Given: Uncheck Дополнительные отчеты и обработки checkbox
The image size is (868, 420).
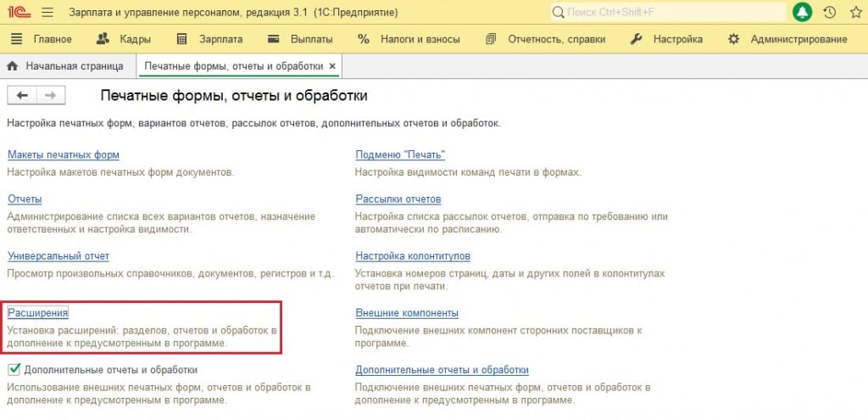Looking at the screenshot, I should tap(14, 370).
